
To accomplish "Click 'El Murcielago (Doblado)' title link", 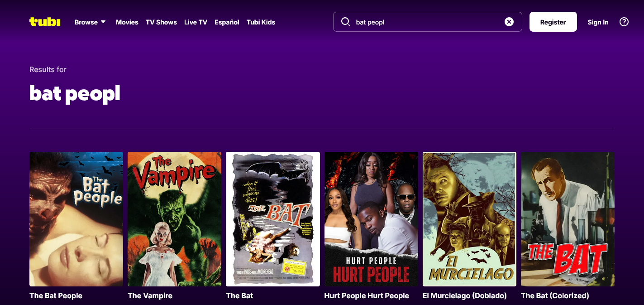I will point(464,295).
